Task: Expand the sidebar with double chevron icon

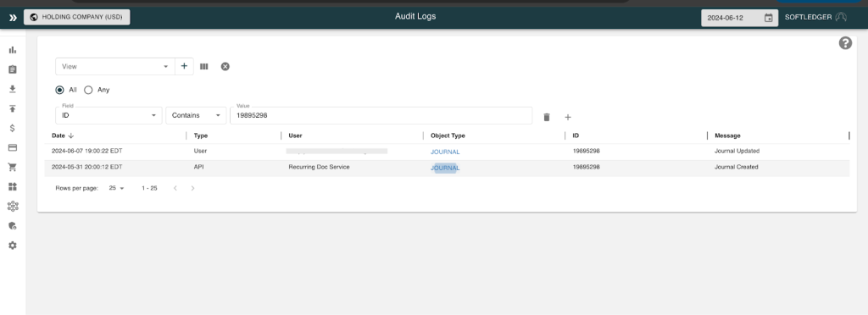Action: pos(13,18)
